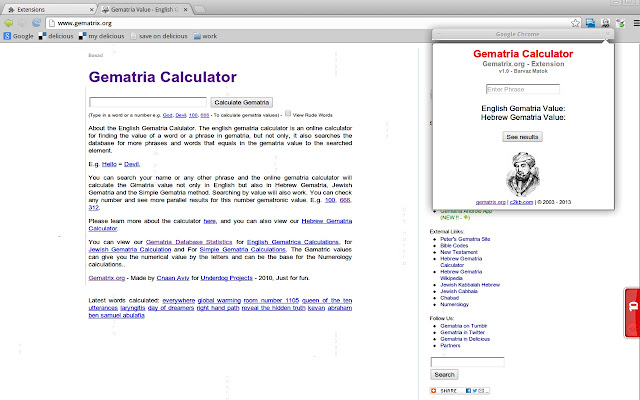Viewport: 640px width, 400px height.
Task: Open the 'work' bookmarks folder
Action: [x=205, y=36]
